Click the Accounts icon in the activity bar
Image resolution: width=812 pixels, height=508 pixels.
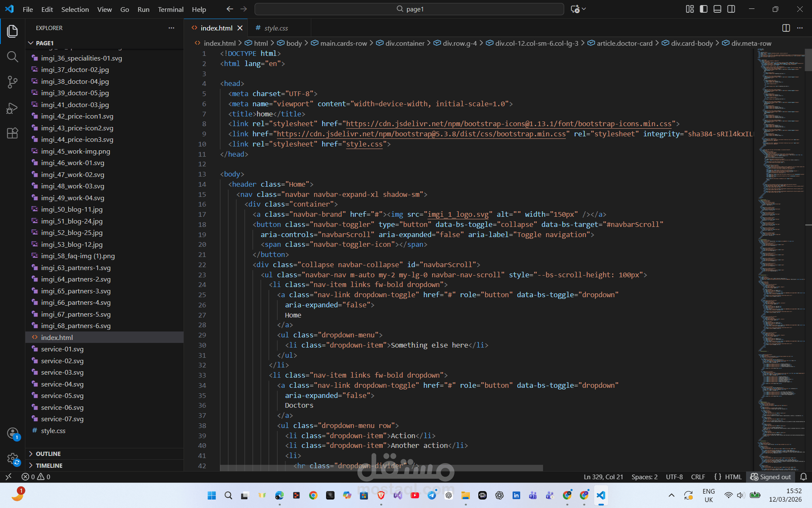tap(13, 433)
